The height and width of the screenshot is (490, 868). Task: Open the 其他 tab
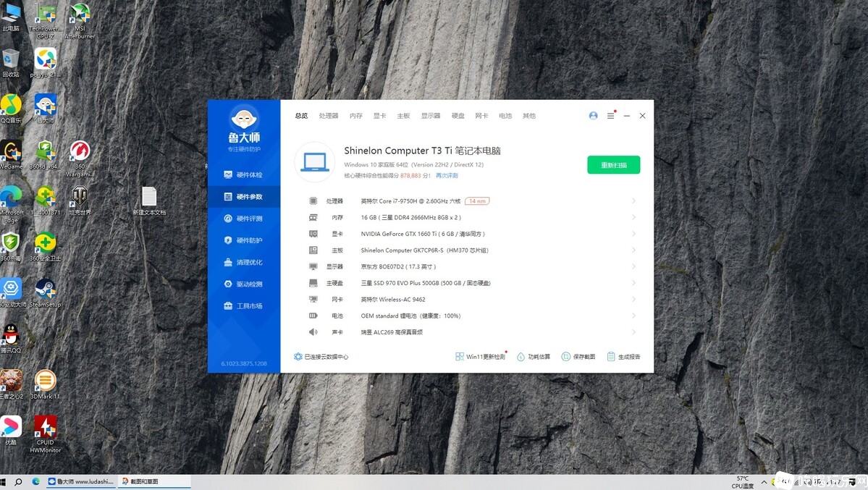528,116
